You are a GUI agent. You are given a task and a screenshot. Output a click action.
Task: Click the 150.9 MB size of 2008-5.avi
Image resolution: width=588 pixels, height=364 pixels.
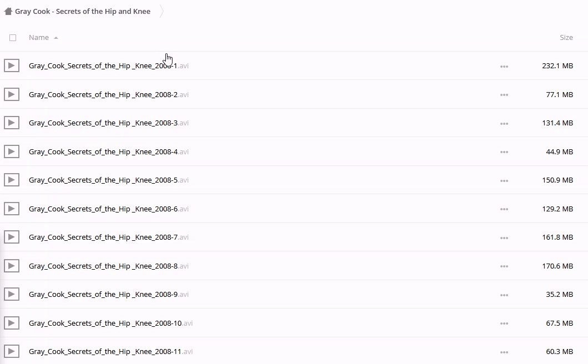(x=557, y=180)
